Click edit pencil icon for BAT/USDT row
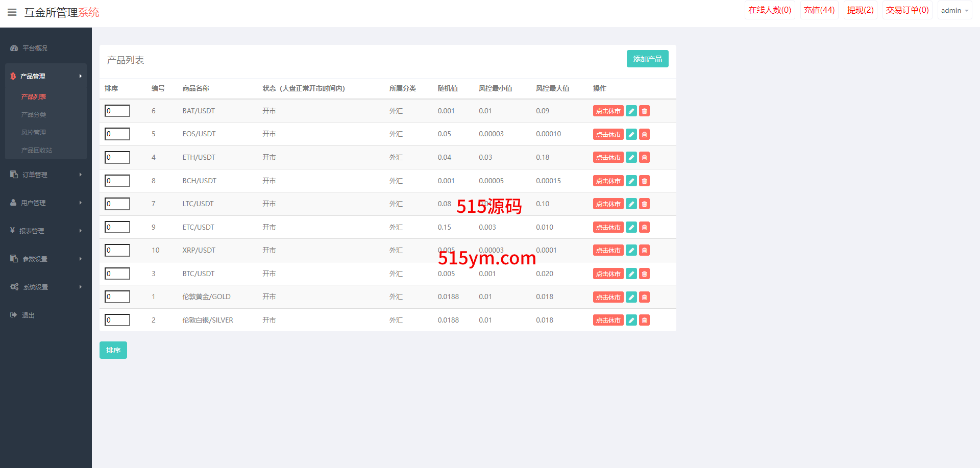 click(x=631, y=111)
